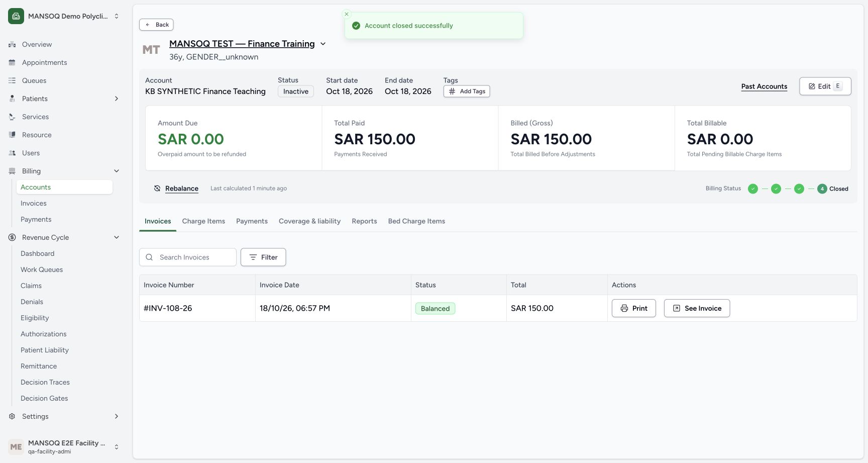Viewport: 868px width, 463px height.
Task: Expand the Settings submenu chevron
Action: (x=117, y=417)
